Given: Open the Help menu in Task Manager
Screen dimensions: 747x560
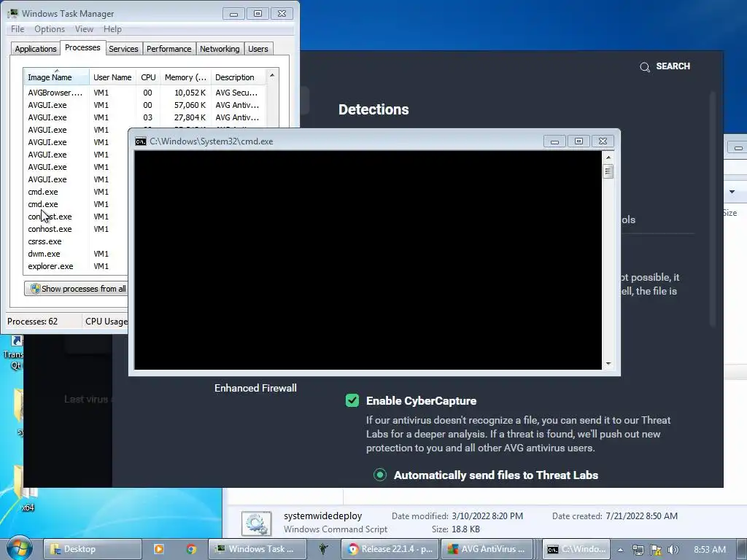Looking at the screenshot, I should [x=112, y=29].
